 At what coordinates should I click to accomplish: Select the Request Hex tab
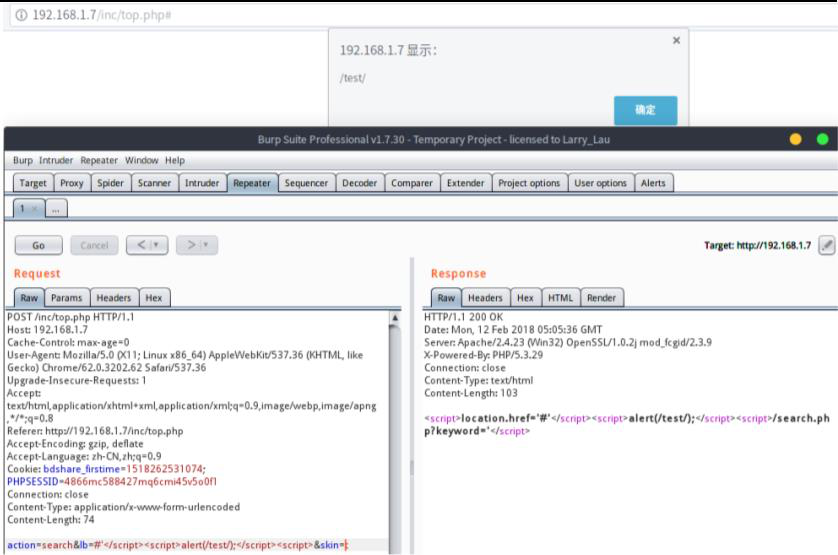pyautogui.click(x=154, y=298)
